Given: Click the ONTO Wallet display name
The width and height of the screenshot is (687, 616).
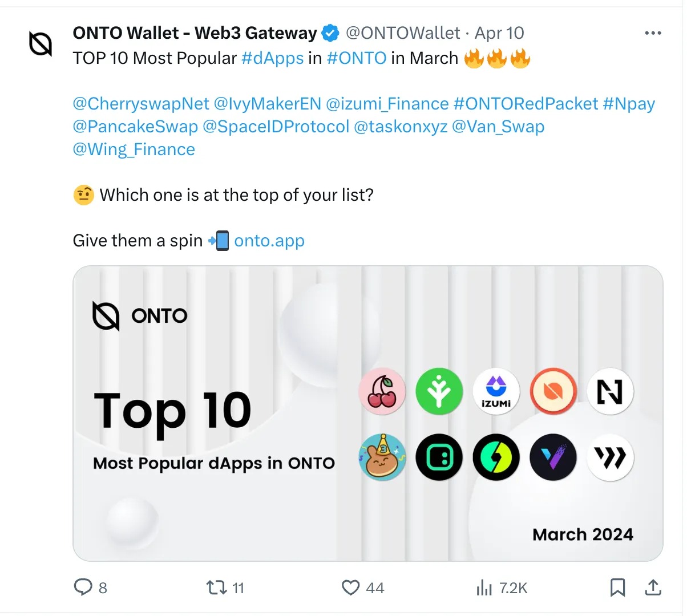Looking at the screenshot, I should (x=195, y=33).
